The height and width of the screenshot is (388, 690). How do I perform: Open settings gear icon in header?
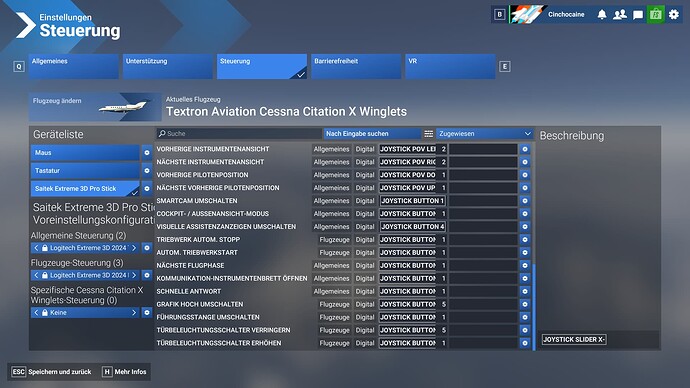674,15
